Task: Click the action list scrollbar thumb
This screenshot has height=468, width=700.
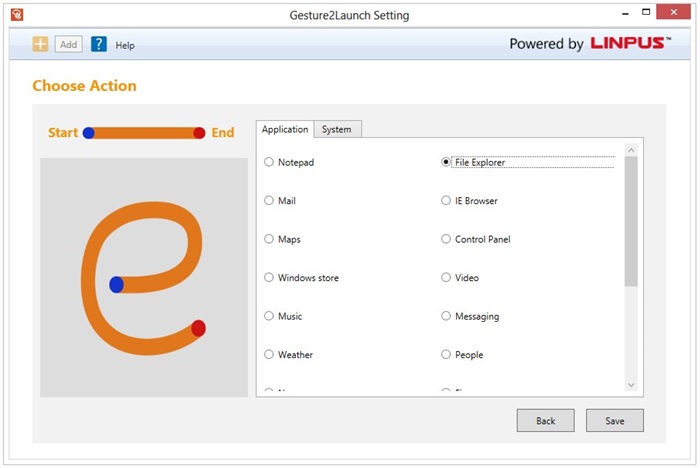Action: click(x=631, y=221)
